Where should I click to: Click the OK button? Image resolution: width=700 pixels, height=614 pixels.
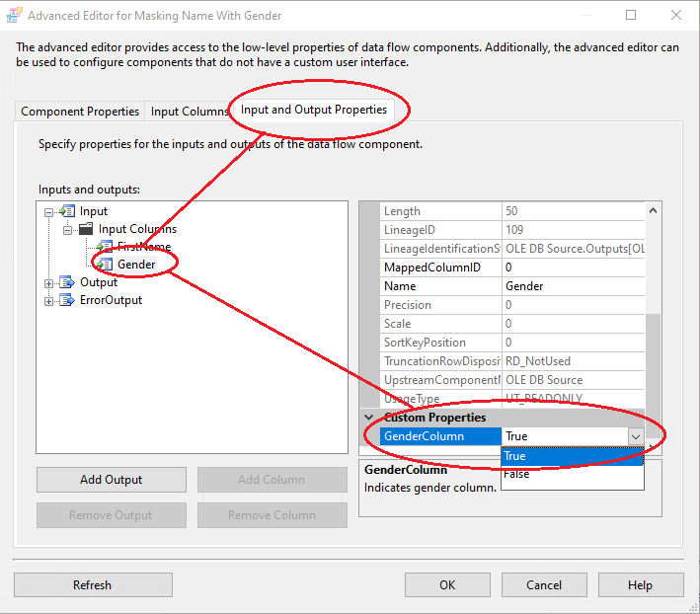click(447, 584)
